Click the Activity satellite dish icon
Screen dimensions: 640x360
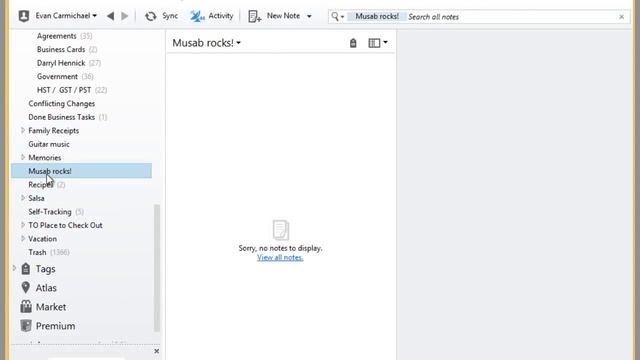tap(198, 16)
